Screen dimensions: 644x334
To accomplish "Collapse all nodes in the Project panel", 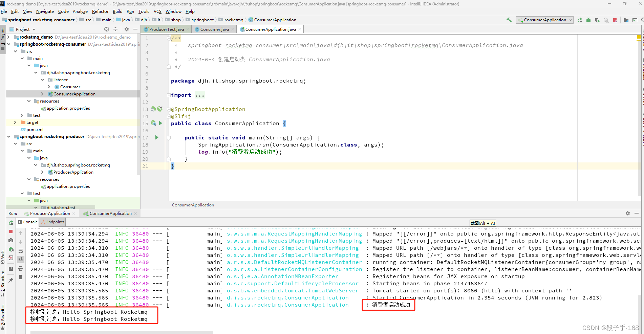I will click(115, 29).
